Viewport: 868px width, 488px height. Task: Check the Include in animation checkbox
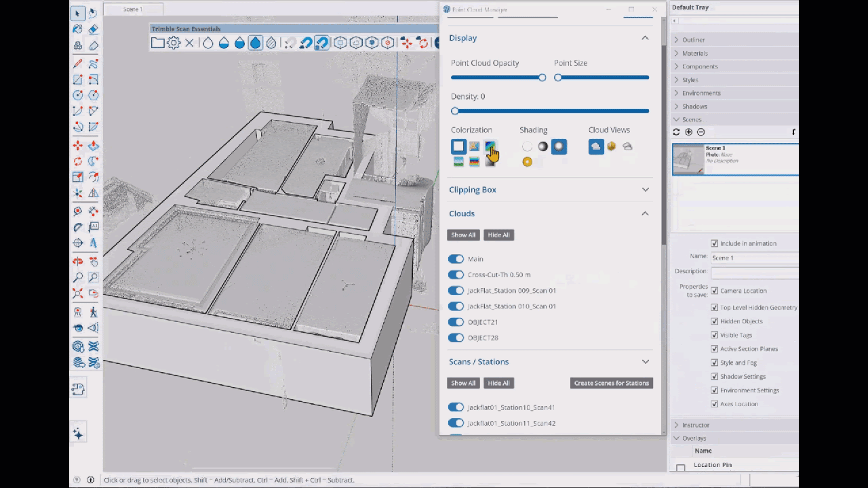714,243
